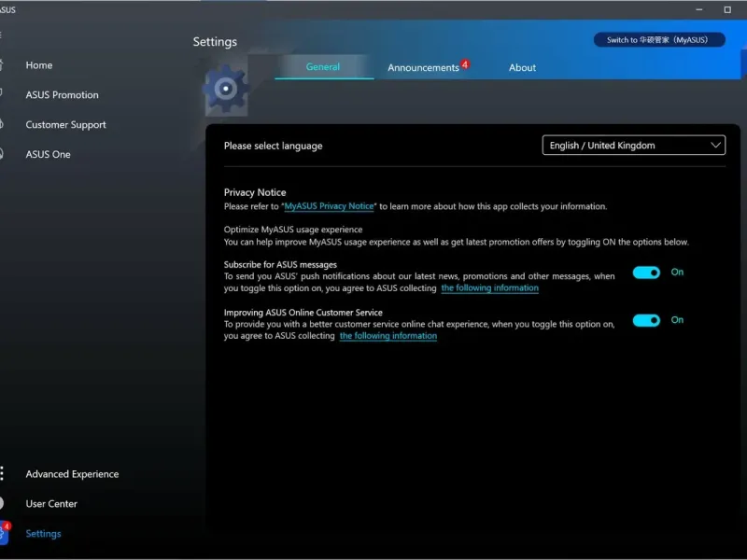This screenshot has height=560, width=747.
Task: Open ASUS Promotion section
Action: 62,95
